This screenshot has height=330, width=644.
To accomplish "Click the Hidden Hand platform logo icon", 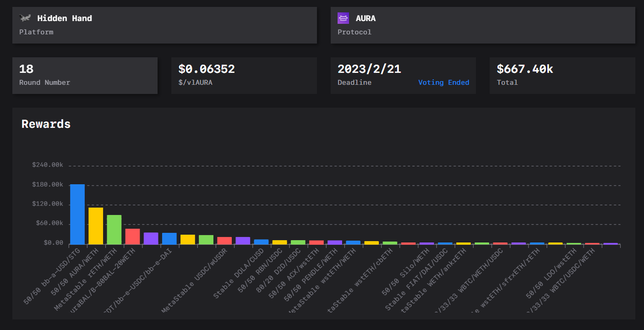I will point(25,18).
